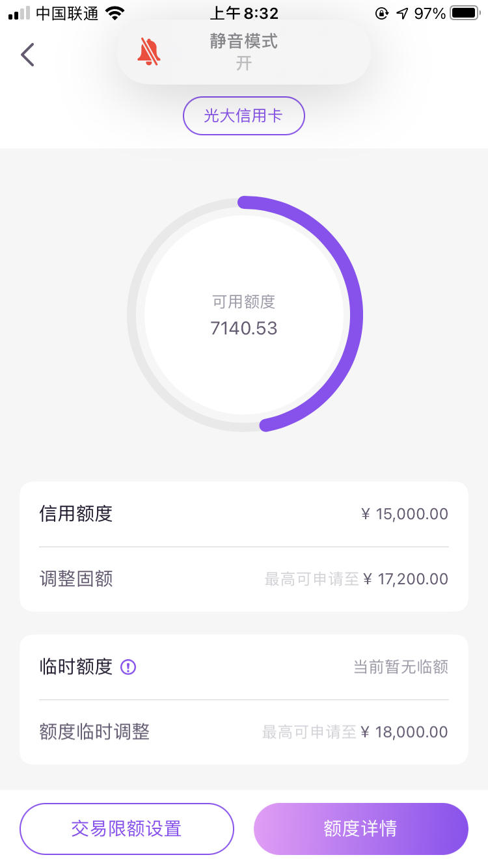Open the temporary limit info icon
The width and height of the screenshot is (488, 868).
(129, 667)
